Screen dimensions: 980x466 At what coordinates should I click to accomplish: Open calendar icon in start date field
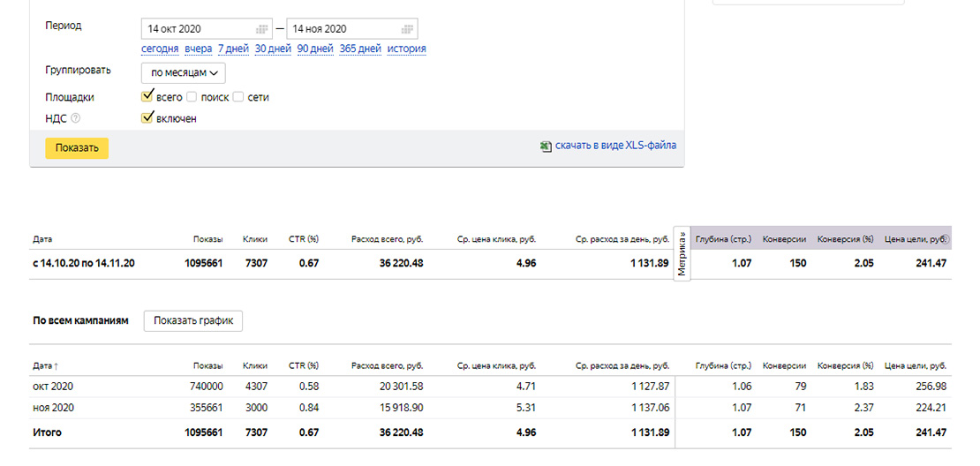[262, 29]
